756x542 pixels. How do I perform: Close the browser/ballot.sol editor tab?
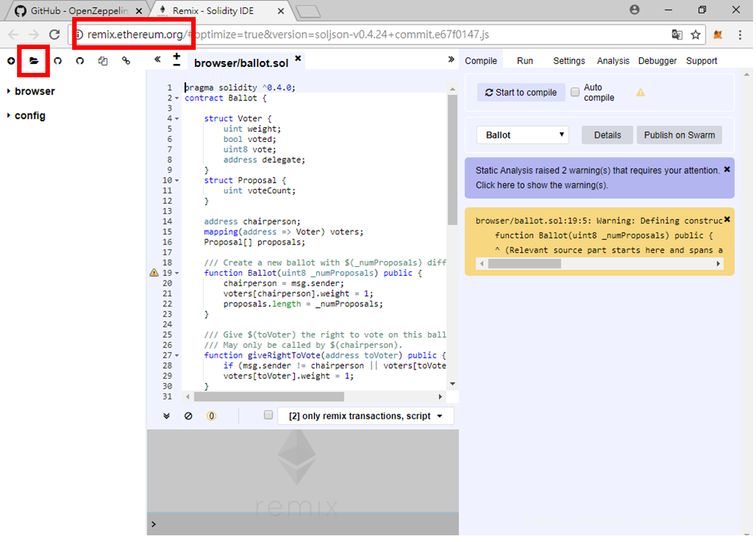pyautogui.click(x=298, y=58)
